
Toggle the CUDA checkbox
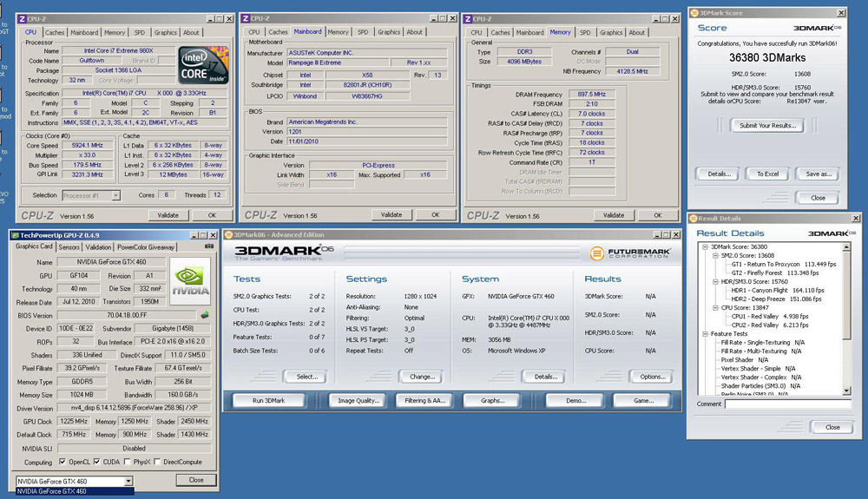[97, 462]
